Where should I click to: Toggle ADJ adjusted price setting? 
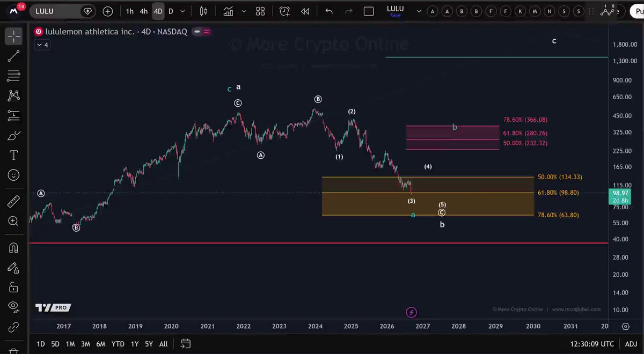coord(631,344)
